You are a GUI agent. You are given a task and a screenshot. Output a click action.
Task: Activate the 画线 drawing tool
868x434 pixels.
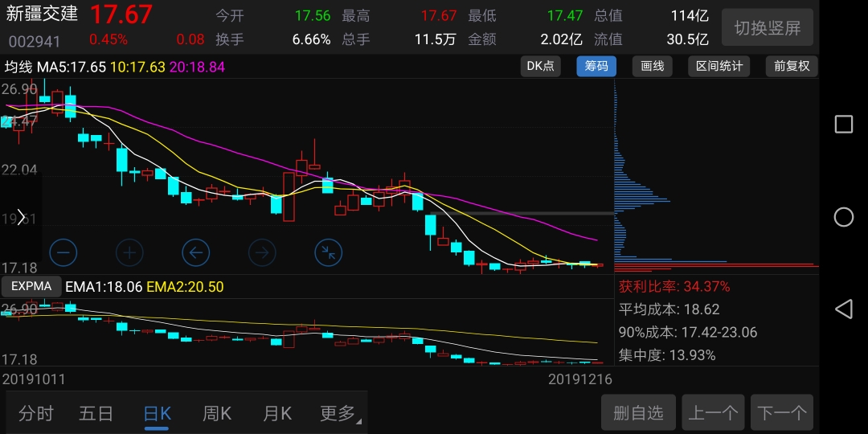(652, 67)
